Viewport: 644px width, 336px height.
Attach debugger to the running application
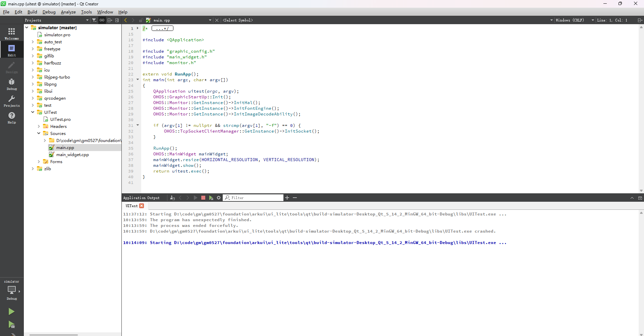click(211, 198)
